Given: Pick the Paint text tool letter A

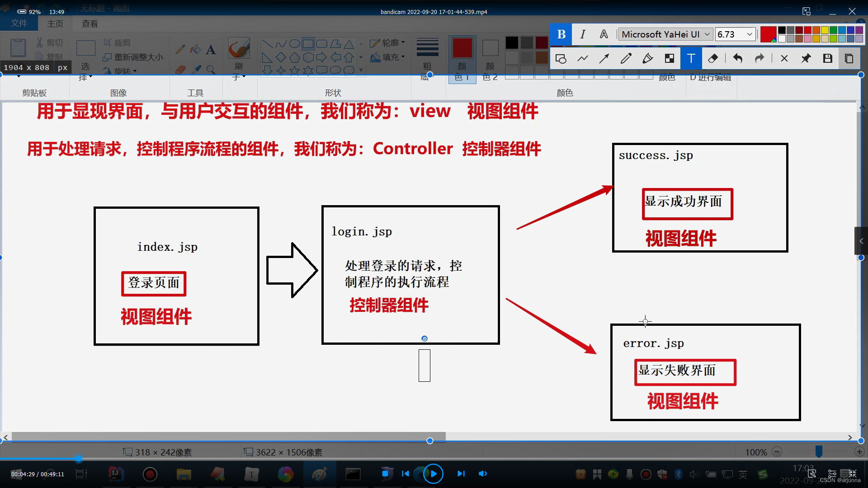Looking at the screenshot, I should (211, 49).
